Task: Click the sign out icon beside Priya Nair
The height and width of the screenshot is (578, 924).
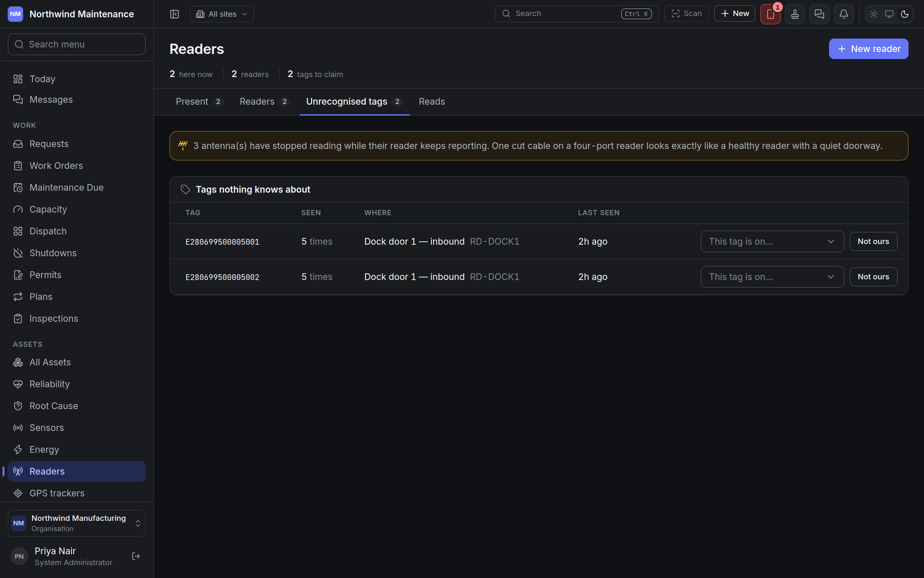Action: click(136, 556)
